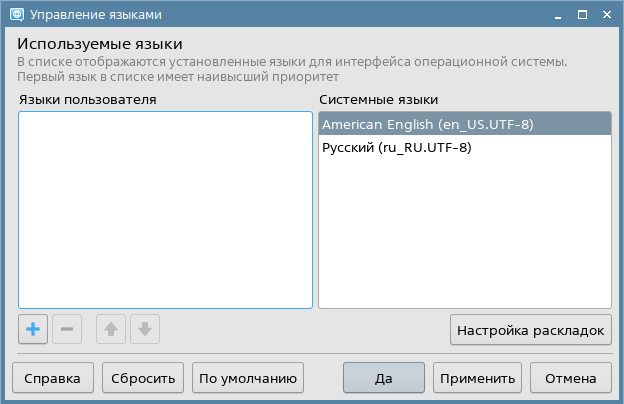Screen dimensions: 624x404
Task: Add a user language with plus button
Action: [33, 329]
